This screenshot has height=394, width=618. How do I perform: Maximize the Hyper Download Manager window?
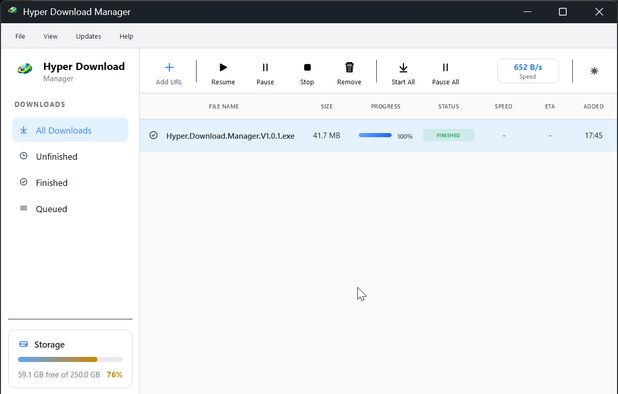[563, 12]
